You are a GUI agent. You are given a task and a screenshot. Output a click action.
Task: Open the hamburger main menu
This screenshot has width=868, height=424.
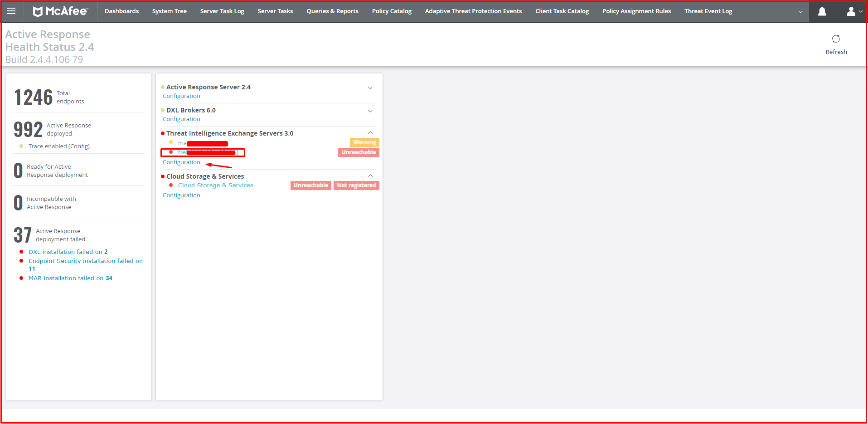[x=11, y=11]
